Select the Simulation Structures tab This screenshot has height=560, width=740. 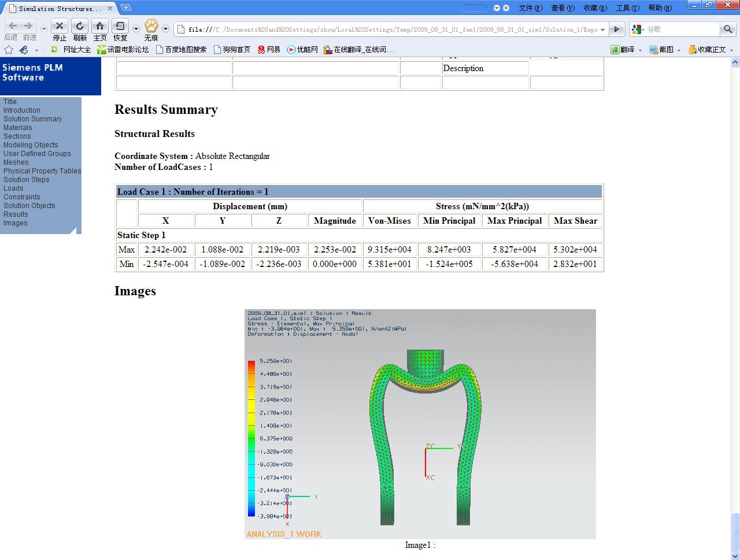click(x=60, y=9)
